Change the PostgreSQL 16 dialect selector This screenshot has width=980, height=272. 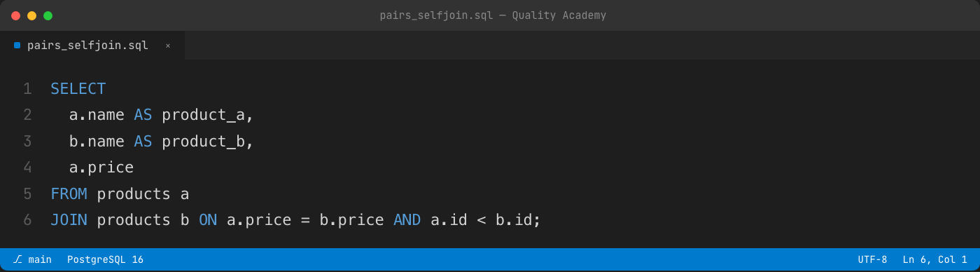pos(105,259)
